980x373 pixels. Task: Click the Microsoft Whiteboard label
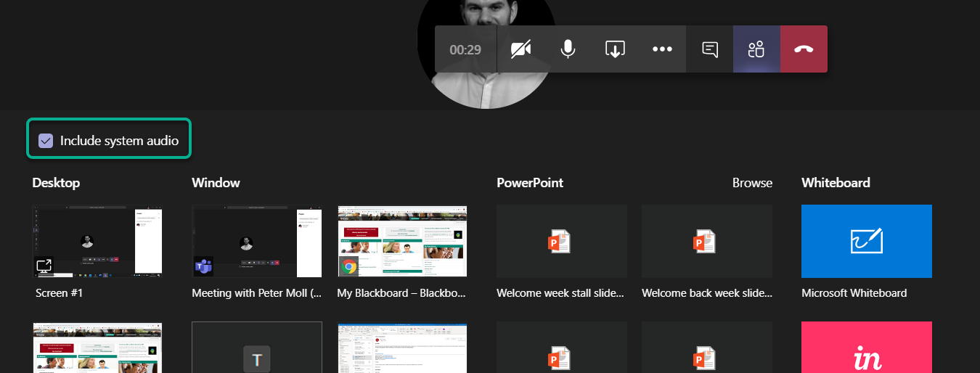[854, 293]
